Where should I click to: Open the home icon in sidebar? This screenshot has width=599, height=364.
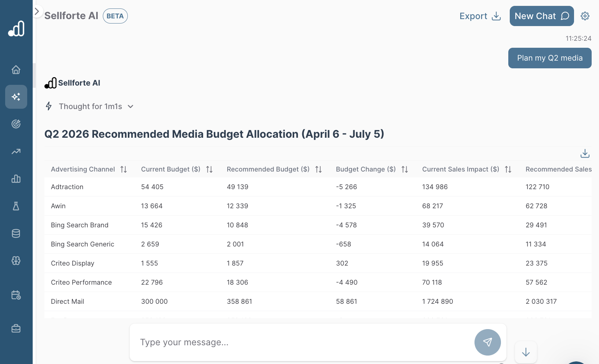click(16, 70)
